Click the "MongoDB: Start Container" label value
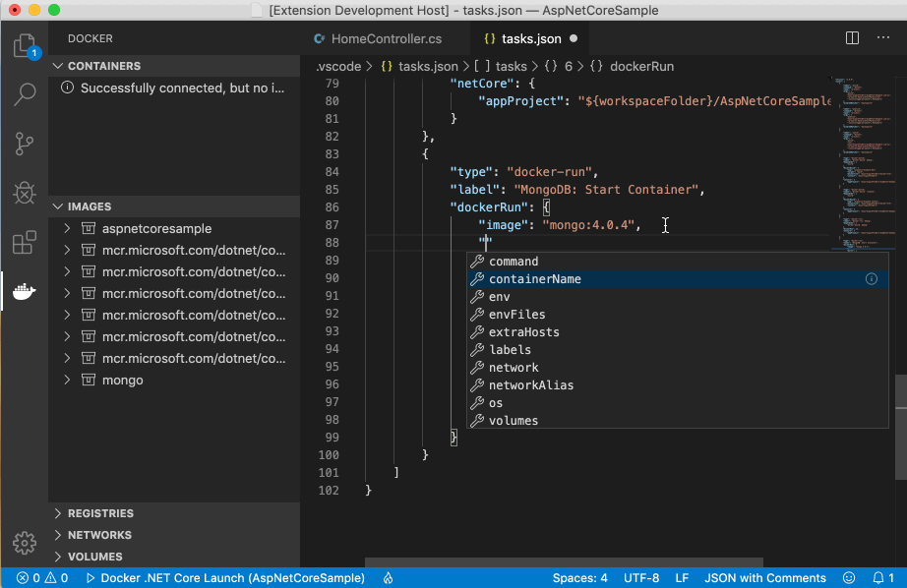 [606, 190]
